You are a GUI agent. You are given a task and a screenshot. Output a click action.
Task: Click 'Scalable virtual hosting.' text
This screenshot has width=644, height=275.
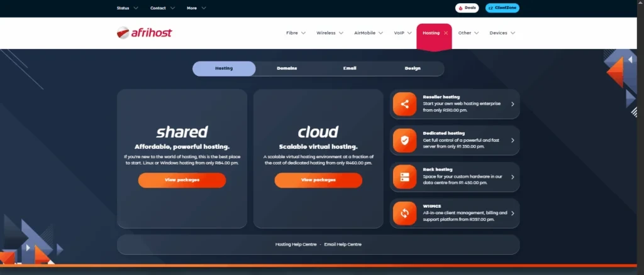click(318, 147)
